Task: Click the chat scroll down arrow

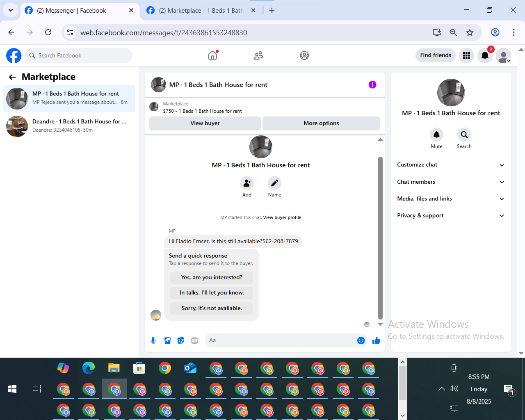Action: (380, 324)
